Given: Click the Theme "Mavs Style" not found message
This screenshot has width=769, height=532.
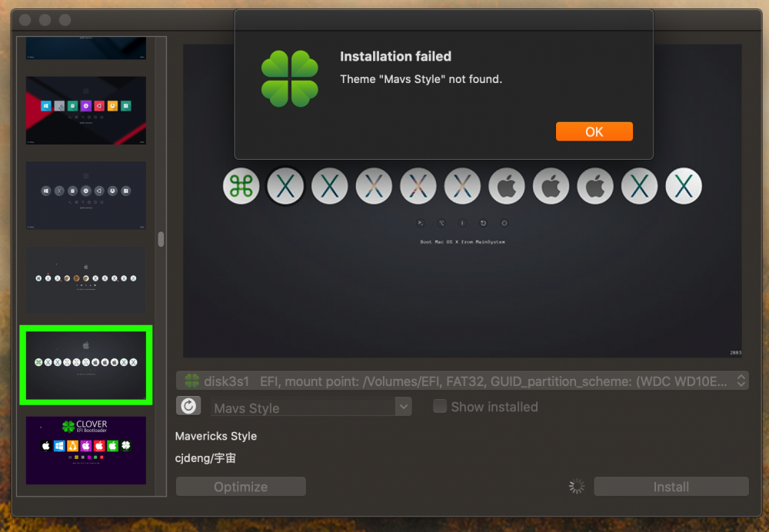Looking at the screenshot, I should [421, 79].
